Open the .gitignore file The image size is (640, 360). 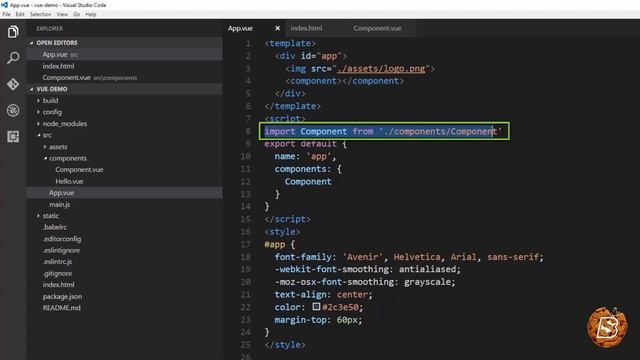click(57, 273)
